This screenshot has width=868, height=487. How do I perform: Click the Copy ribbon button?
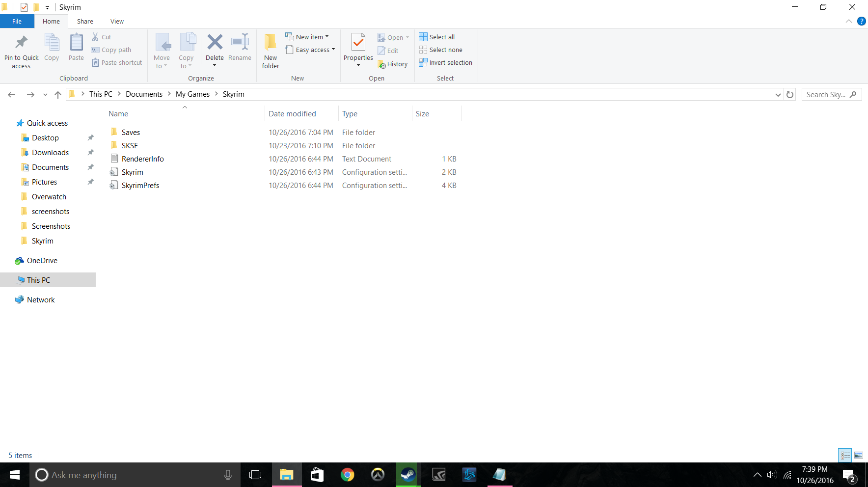coord(52,47)
